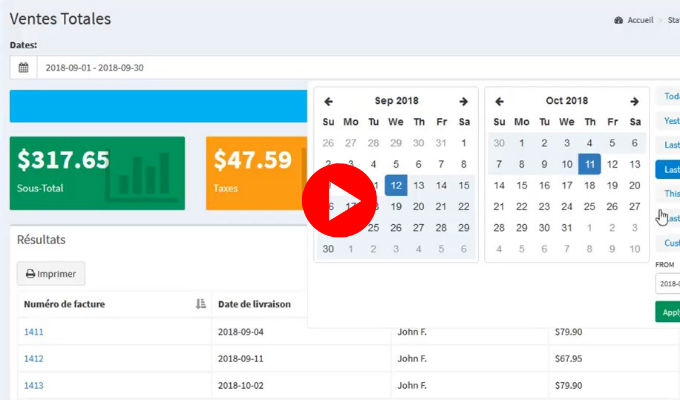The image size is (680, 400).
Task: Select October 20 in the Oct 2018 calendar
Action: tap(634, 185)
